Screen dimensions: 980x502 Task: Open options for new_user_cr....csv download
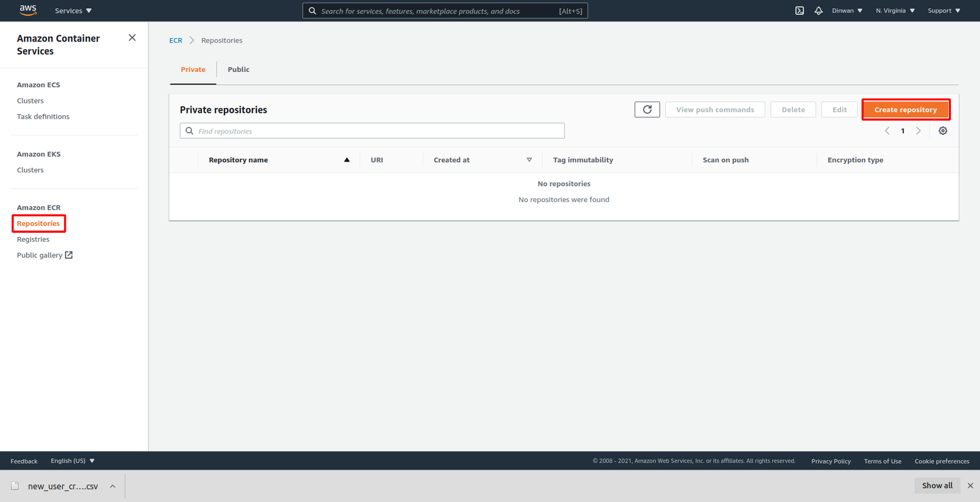(x=112, y=486)
